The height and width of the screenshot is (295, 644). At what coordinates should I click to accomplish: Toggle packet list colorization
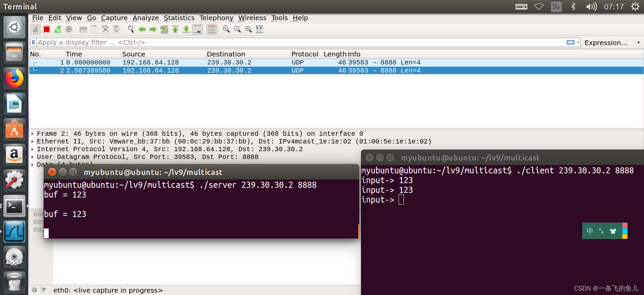tap(212, 30)
